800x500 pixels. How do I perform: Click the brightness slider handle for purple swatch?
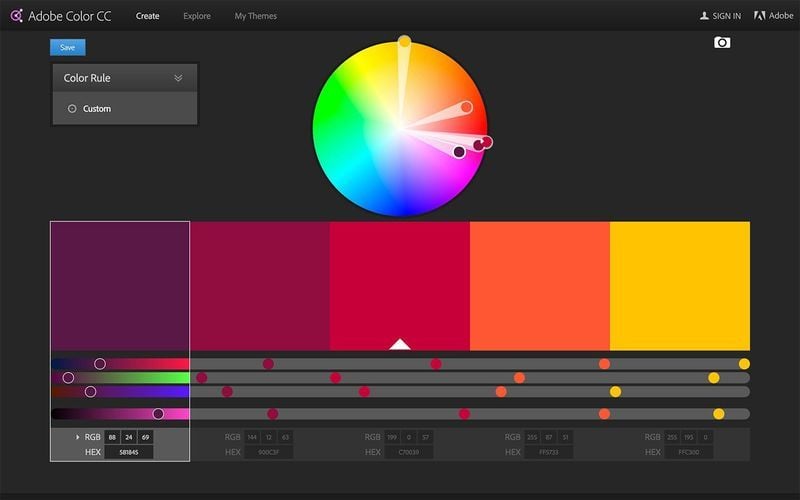point(158,414)
